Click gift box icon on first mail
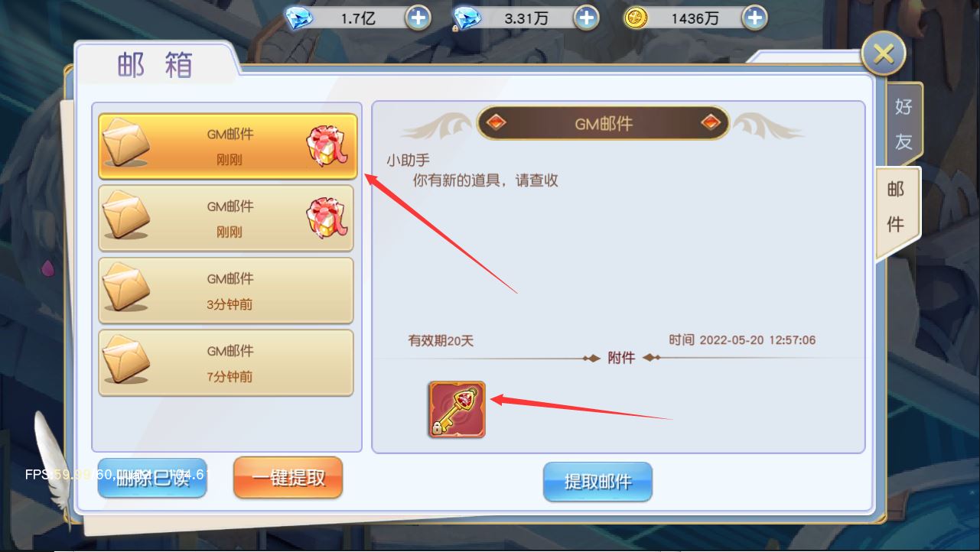This screenshot has width=980, height=552. click(x=328, y=146)
